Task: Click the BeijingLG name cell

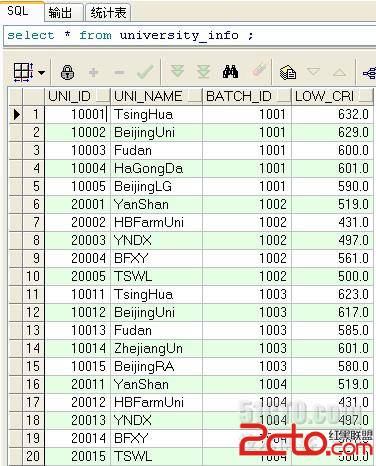Action: [156, 186]
